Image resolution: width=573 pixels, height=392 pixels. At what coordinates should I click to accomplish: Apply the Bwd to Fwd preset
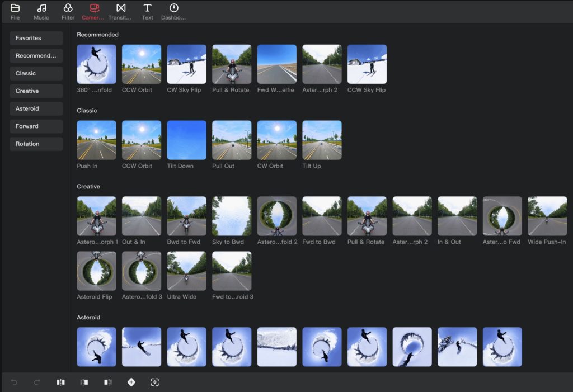(x=187, y=216)
